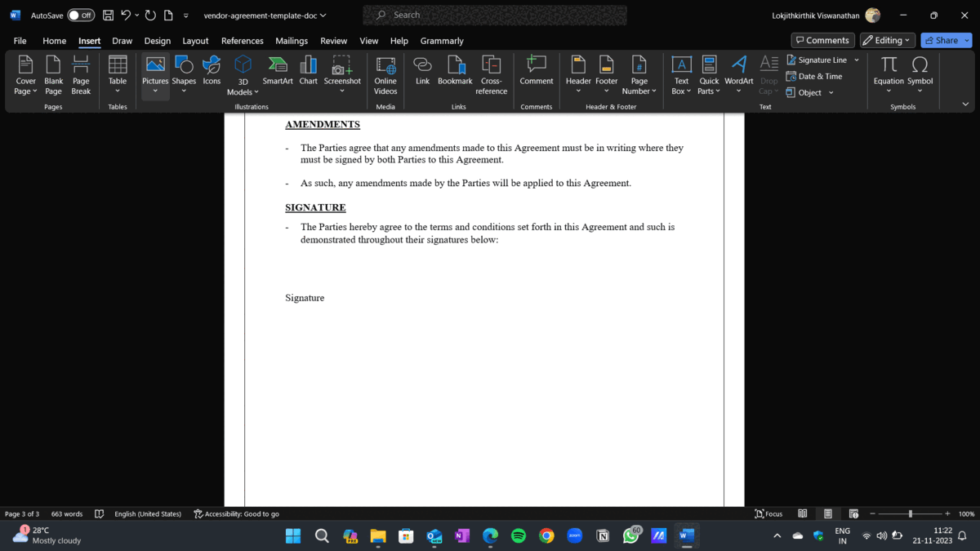The height and width of the screenshot is (551, 980).
Task: Insert a Cover Page
Action: (x=26, y=75)
